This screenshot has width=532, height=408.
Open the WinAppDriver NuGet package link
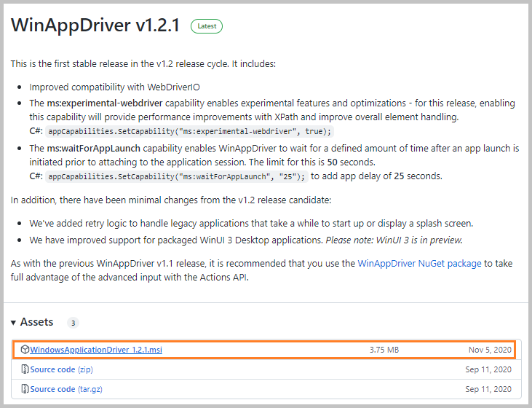coord(419,263)
